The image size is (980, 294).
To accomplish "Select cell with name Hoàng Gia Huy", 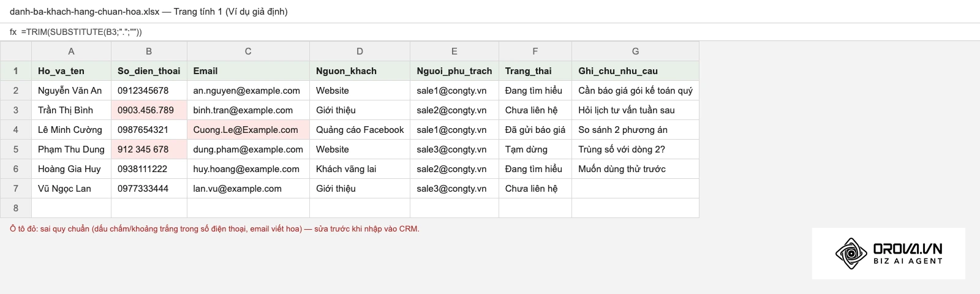I will 71,169.
